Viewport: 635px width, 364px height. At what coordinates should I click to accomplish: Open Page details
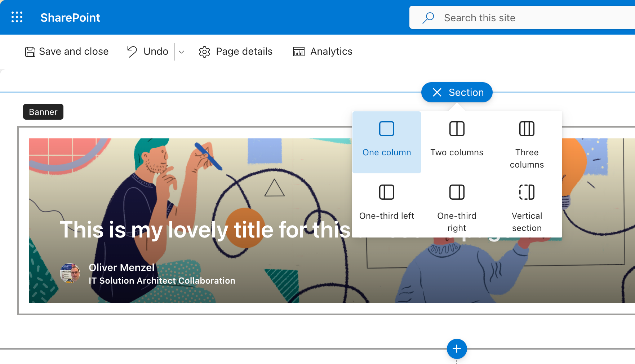(236, 52)
